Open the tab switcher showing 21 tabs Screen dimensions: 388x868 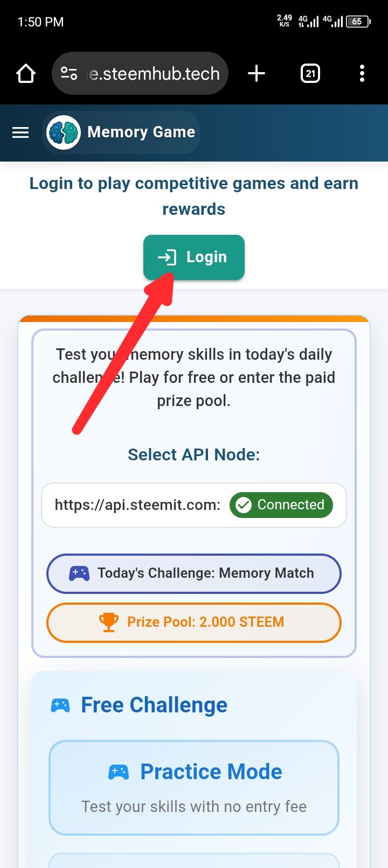310,73
